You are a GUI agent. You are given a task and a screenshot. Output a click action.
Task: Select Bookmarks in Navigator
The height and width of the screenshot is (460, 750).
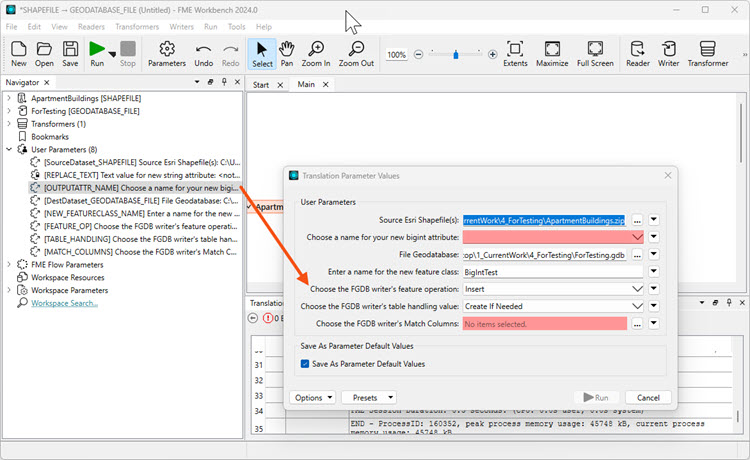pos(50,137)
